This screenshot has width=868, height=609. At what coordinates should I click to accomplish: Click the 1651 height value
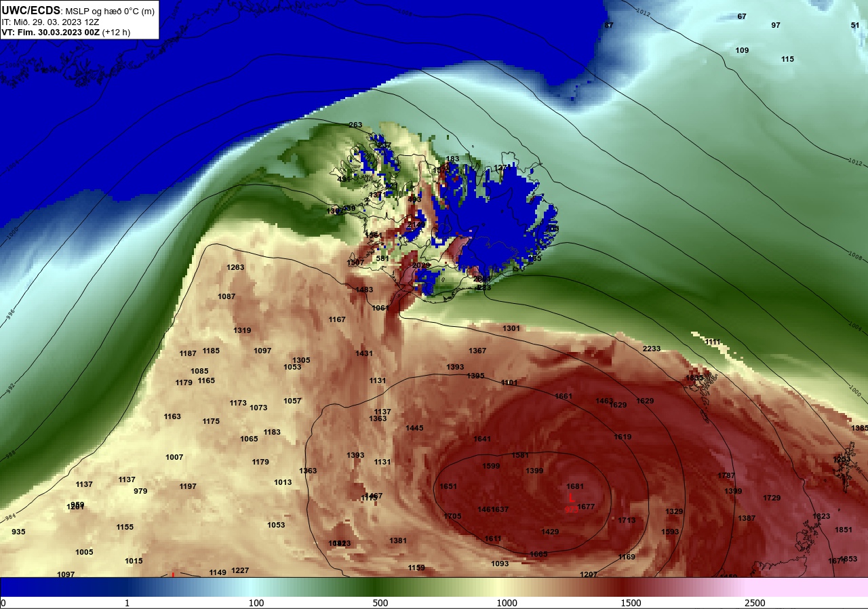(448, 486)
